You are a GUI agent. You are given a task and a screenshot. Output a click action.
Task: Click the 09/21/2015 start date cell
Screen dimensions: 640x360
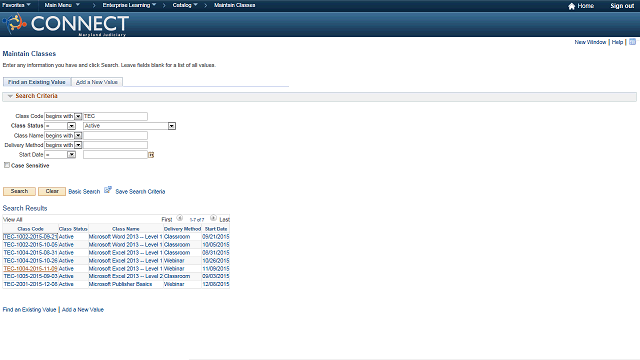coord(216,237)
